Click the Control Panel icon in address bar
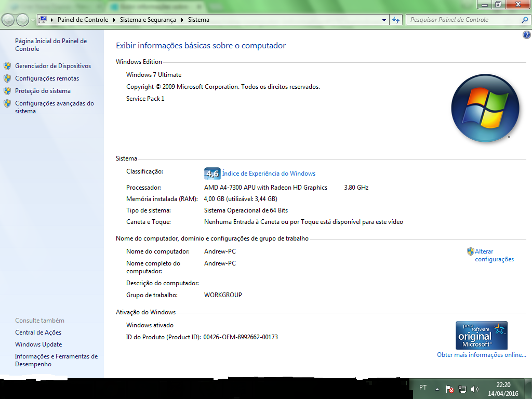This screenshot has height=399, width=532. (x=43, y=20)
